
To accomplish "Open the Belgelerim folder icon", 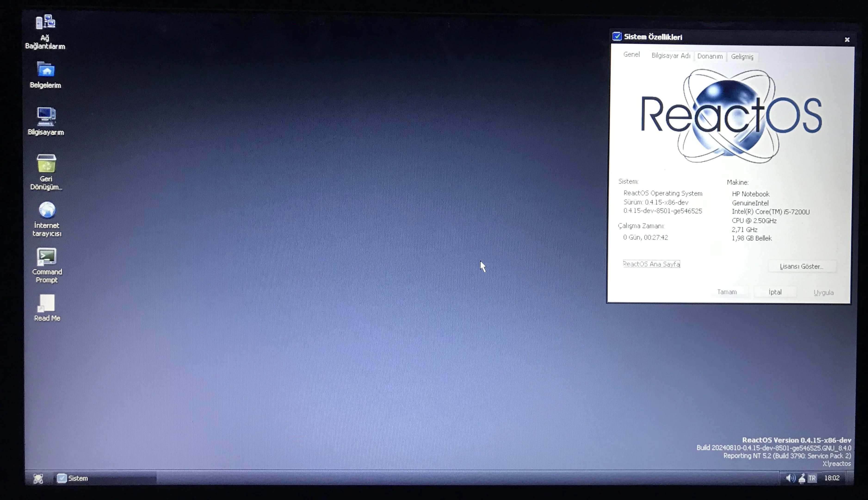I will point(46,75).
